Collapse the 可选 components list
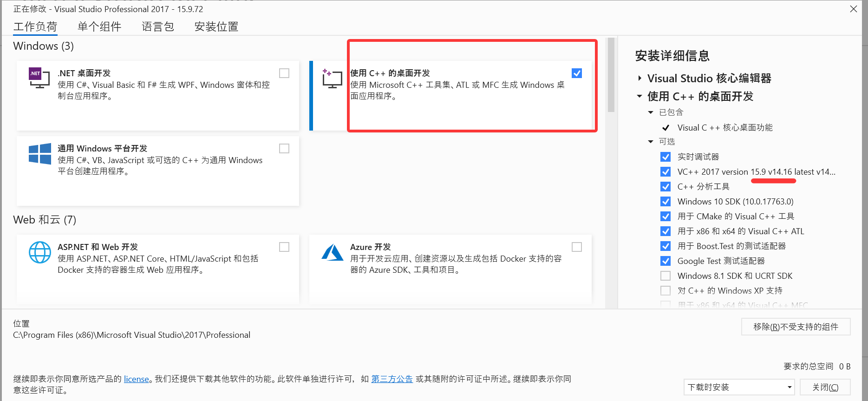Viewport: 868px width, 401px height. pos(651,142)
